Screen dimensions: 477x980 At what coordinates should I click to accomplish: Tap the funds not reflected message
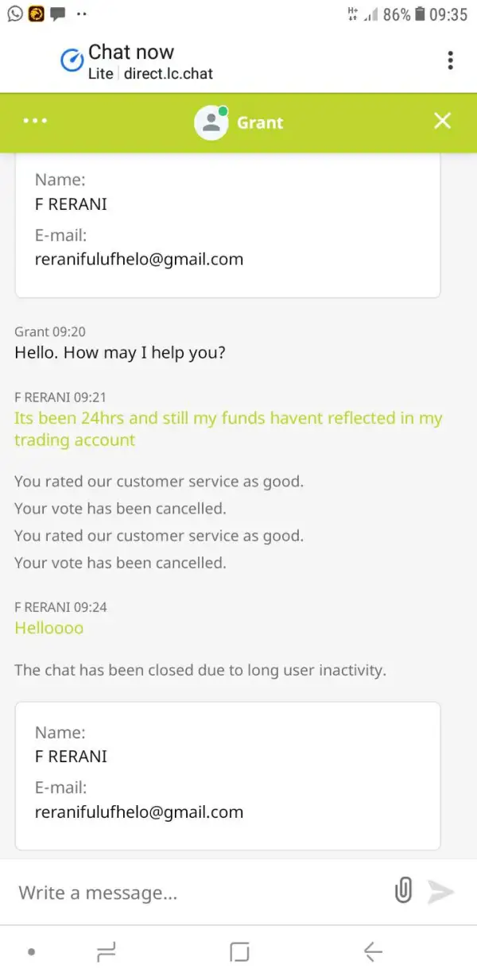coord(228,429)
